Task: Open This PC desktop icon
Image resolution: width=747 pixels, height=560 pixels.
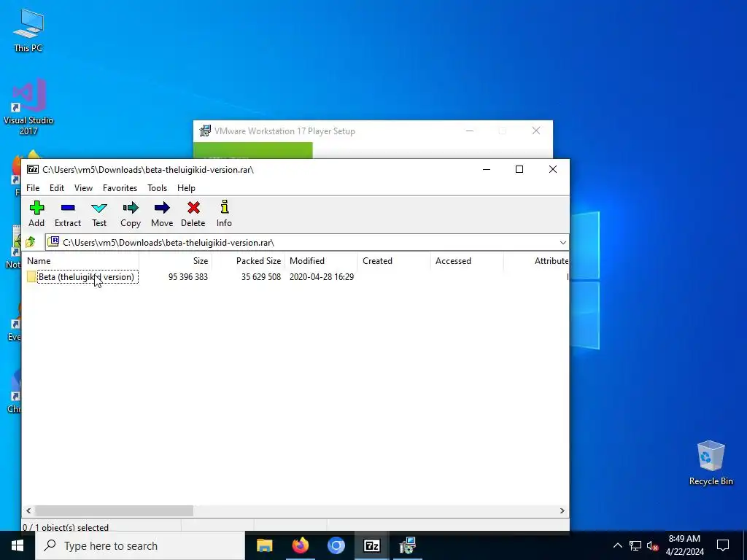Action: click(x=28, y=30)
